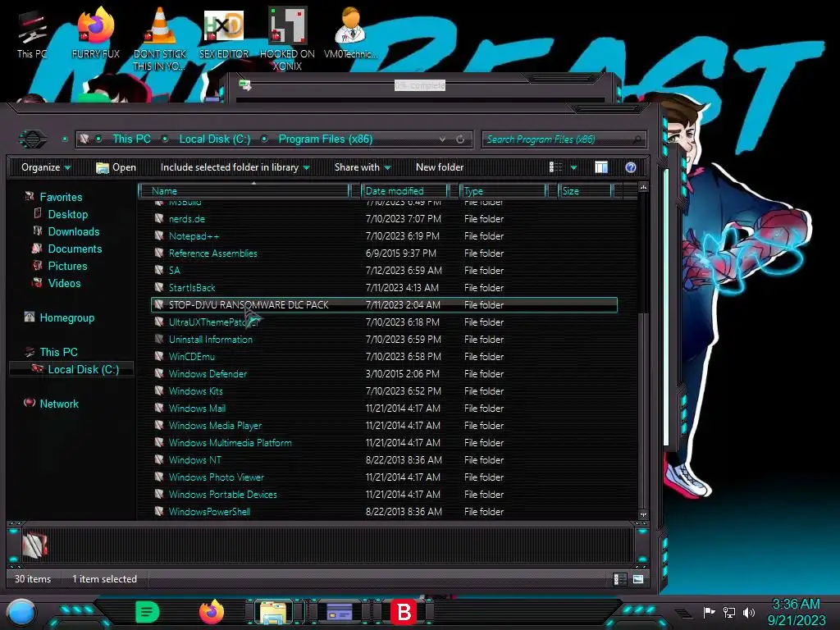Select Pictures in the navigation pane
The width and height of the screenshot is (840, 630).
67,266
